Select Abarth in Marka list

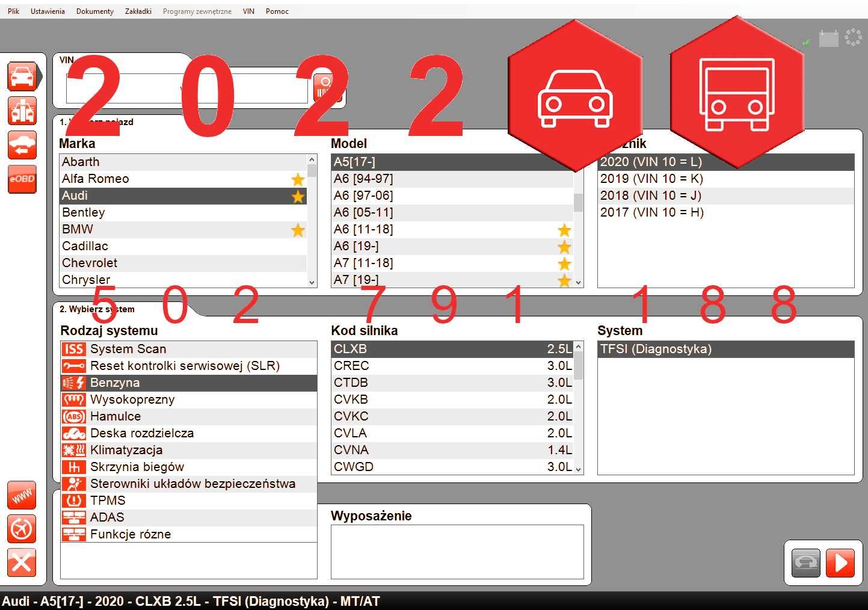pos(183,162)
